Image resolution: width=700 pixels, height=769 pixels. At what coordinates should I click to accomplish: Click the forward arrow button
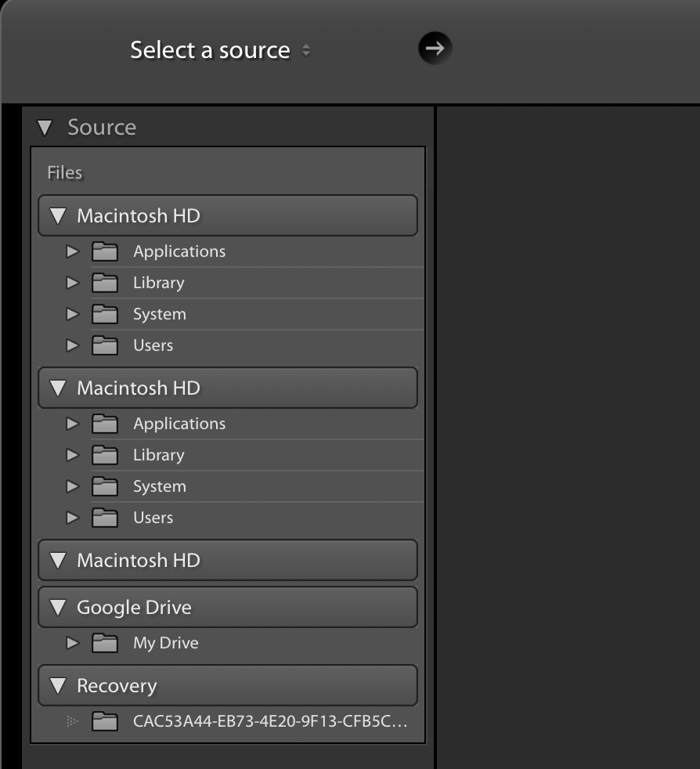pos(435,49)
